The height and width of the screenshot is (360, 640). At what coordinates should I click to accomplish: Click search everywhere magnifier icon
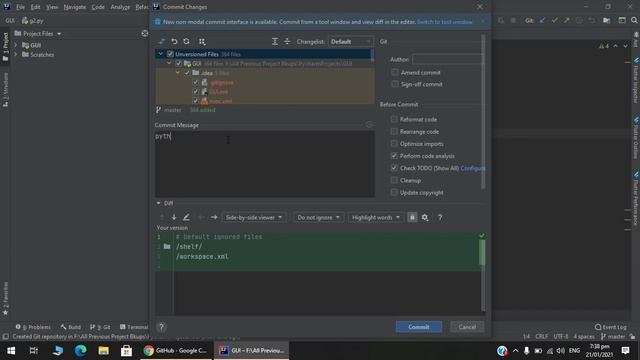click(x=634, y=20)
